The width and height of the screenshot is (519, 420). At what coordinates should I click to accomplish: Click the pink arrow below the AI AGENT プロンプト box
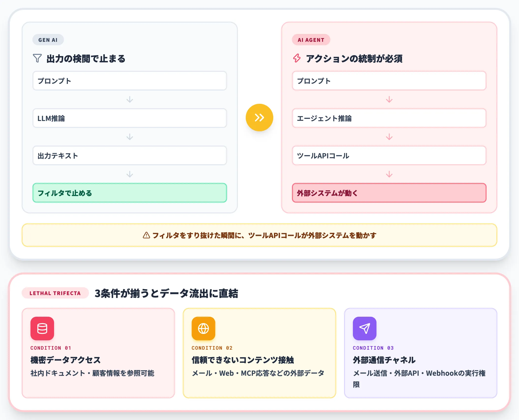(389, 100)
